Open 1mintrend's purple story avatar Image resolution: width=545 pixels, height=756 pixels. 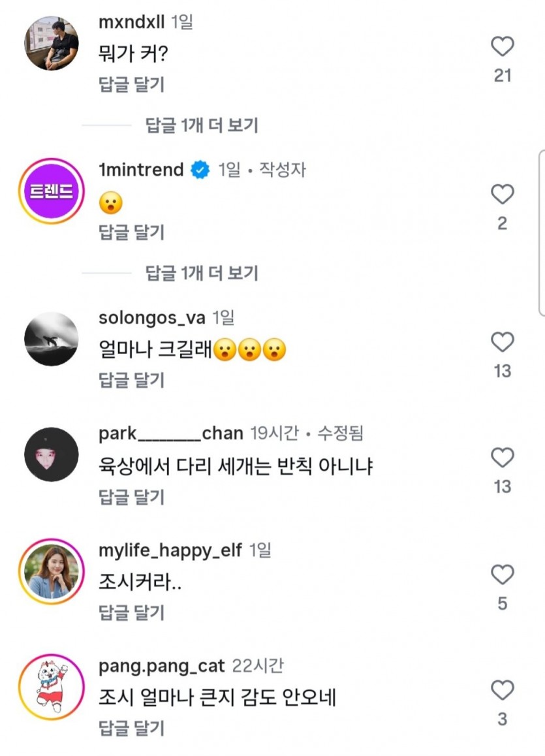52,191
